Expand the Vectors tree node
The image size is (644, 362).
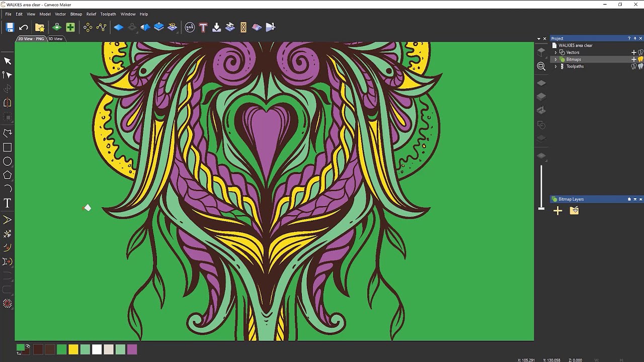coord(555,52)
